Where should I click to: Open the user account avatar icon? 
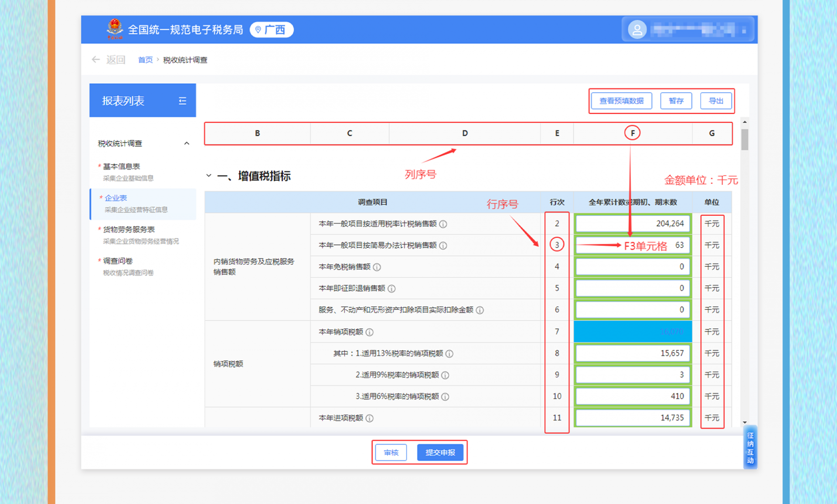pyautogui.click(x=637, y=29)
